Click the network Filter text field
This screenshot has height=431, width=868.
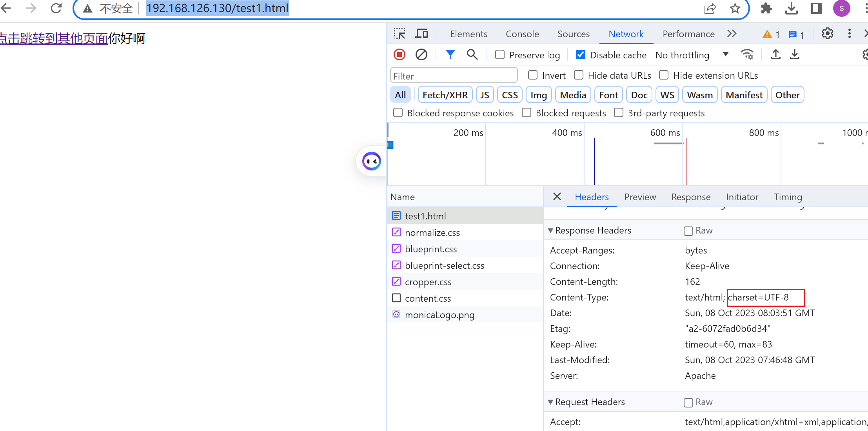pyautogui.click(x=454, y=76)
